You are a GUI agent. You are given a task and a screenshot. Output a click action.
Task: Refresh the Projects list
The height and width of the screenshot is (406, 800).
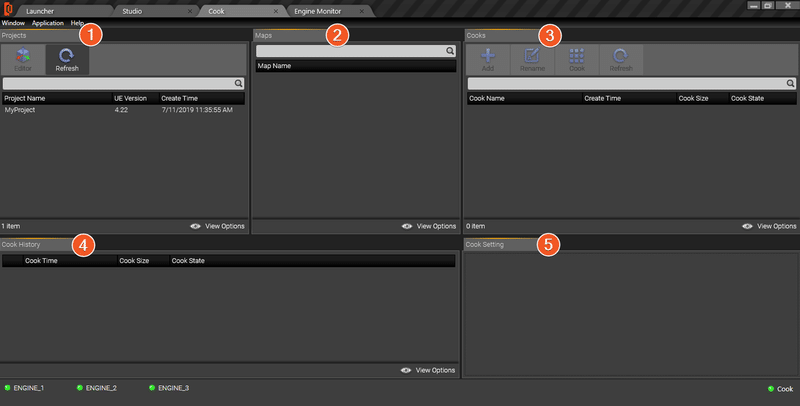tap(67, 59)
